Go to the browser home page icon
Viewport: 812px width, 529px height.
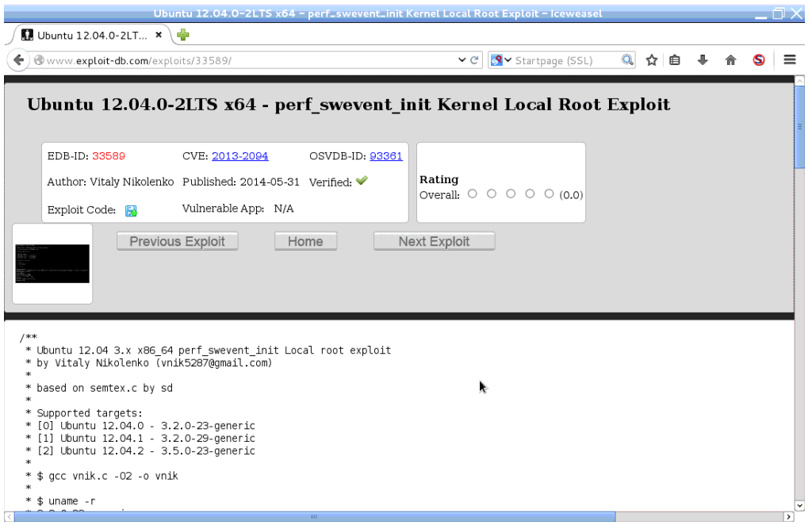click(730, 60)
